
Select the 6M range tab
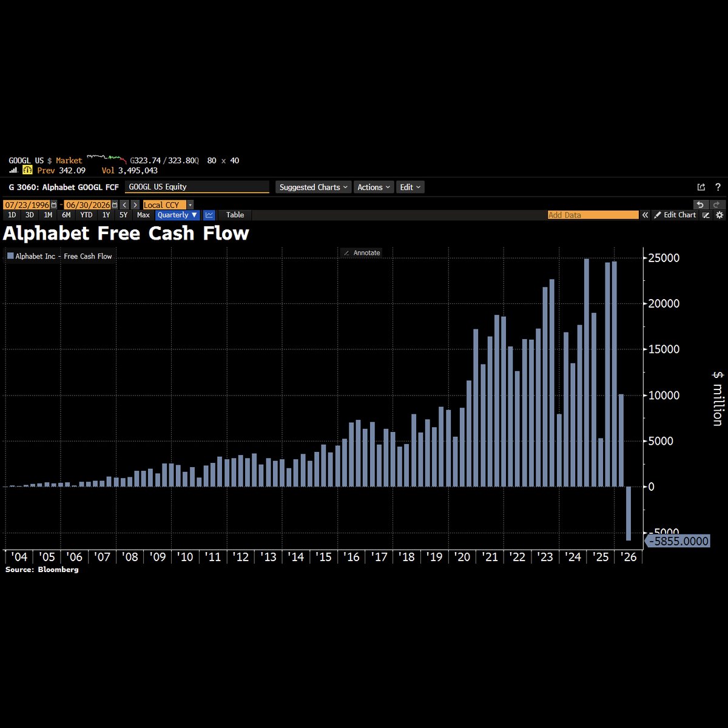(x=66, y=215)
